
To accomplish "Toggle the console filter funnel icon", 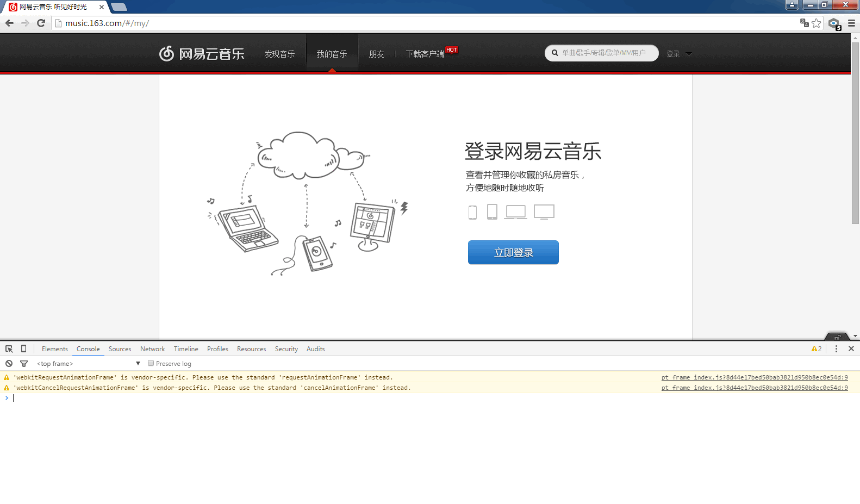I will tap(24, 364).
